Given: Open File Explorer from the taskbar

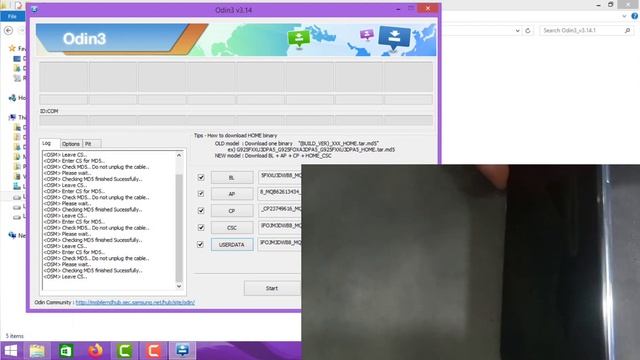Looking at the screenshot, I should tap(37, 351).
